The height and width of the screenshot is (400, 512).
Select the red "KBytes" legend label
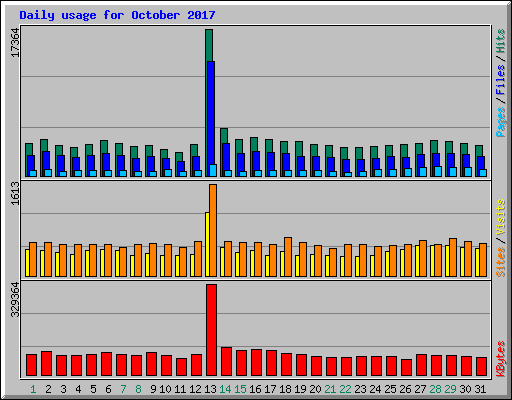[x=501, y=359]
